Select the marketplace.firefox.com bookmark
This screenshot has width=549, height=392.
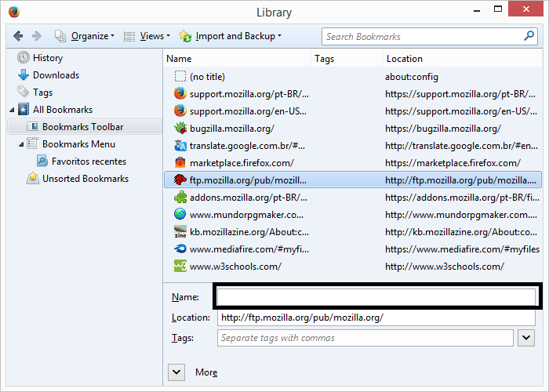tap(353, 163)
